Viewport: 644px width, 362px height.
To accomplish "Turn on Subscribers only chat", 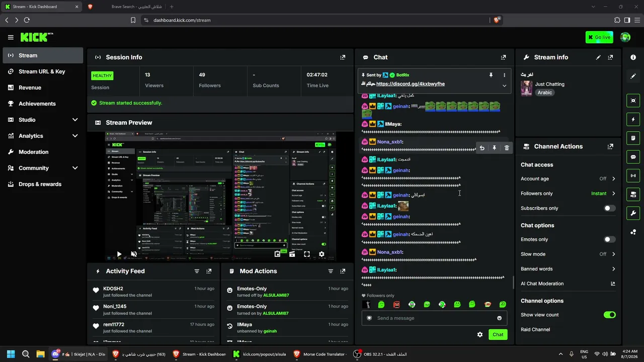I will pos(609,208).
